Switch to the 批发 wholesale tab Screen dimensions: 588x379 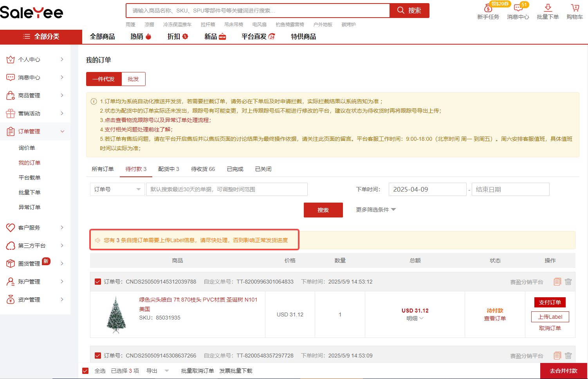133,79
